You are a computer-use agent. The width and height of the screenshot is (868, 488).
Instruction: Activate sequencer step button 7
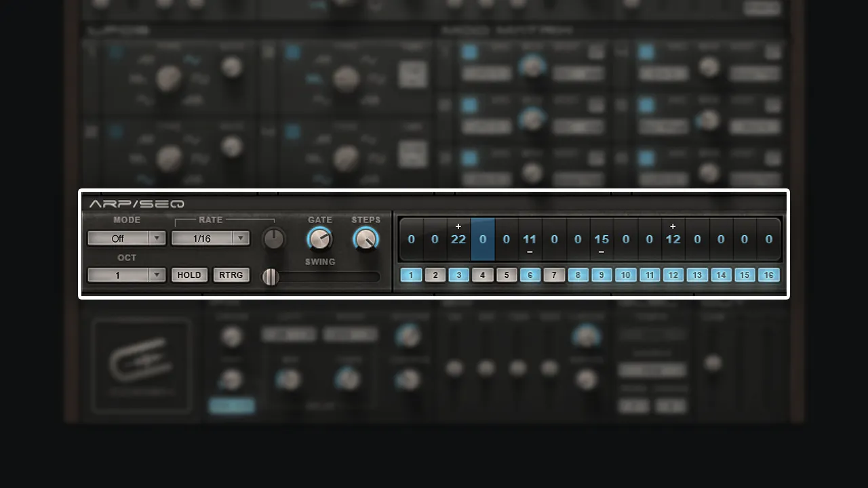click(554, 275)
